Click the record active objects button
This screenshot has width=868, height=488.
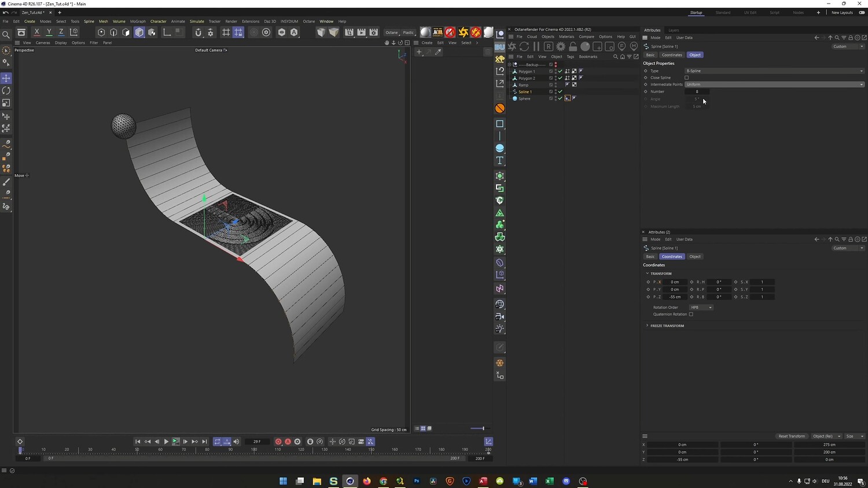[x=278, y=442]
